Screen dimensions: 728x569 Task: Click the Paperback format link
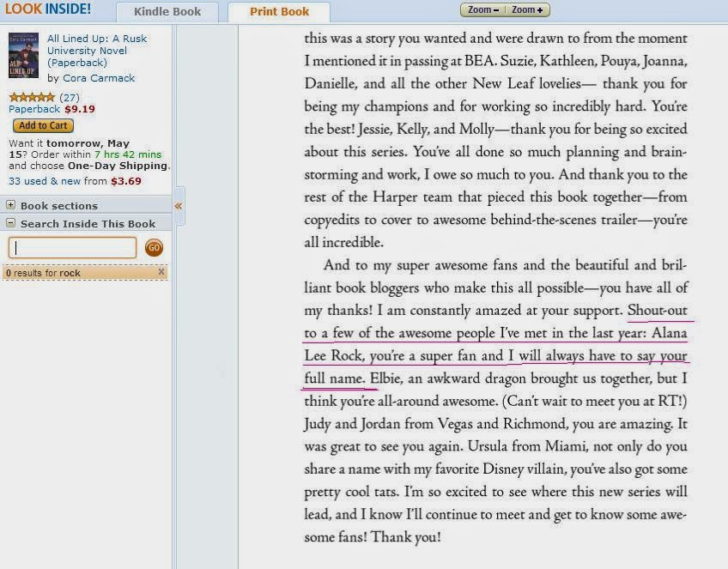[34, 109]
